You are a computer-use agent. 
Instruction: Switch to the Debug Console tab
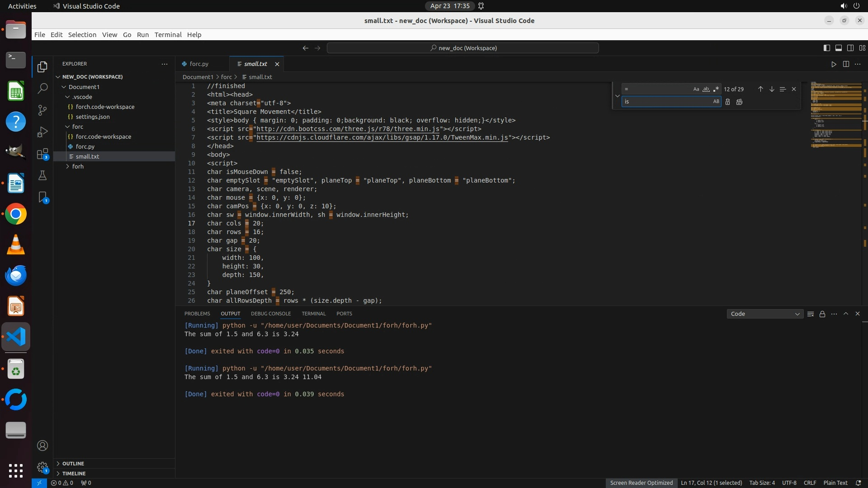[x=271, y=314]
